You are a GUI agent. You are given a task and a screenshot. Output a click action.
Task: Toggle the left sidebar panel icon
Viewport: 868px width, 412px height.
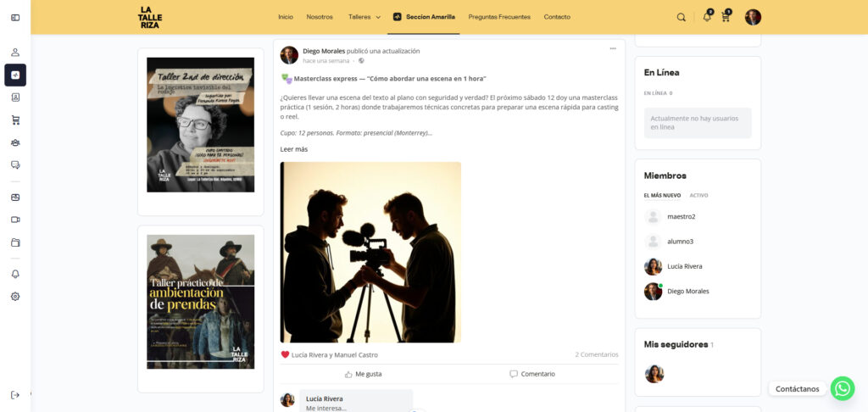15,17
